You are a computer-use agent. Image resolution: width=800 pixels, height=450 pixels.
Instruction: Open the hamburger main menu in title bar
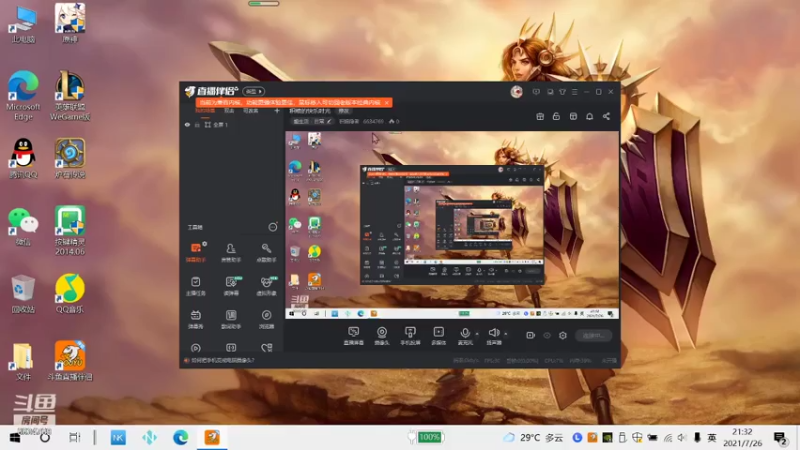pyautogui.click(x=574, y=92)
